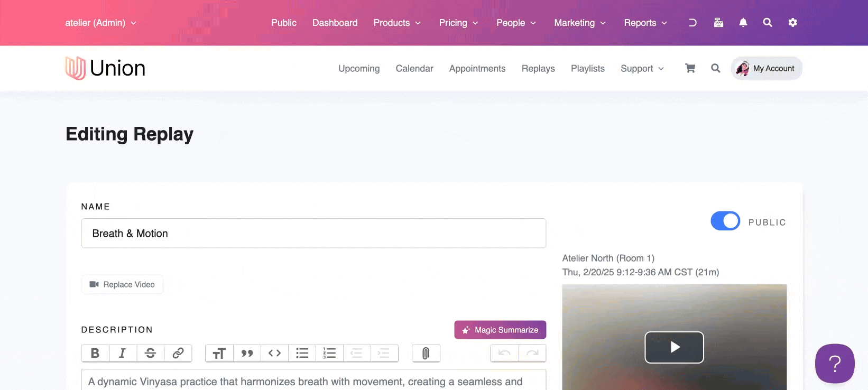This screenshot has height=390, width=868.
Task: Create a numbered list
Action: coord(329,353)
